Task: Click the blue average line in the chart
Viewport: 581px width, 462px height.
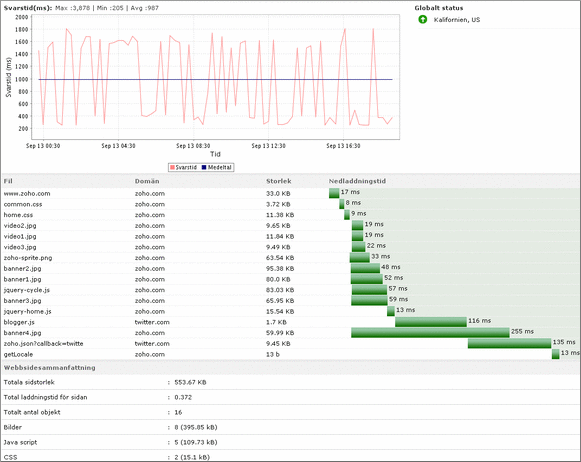Action: [x=215, y=79]
